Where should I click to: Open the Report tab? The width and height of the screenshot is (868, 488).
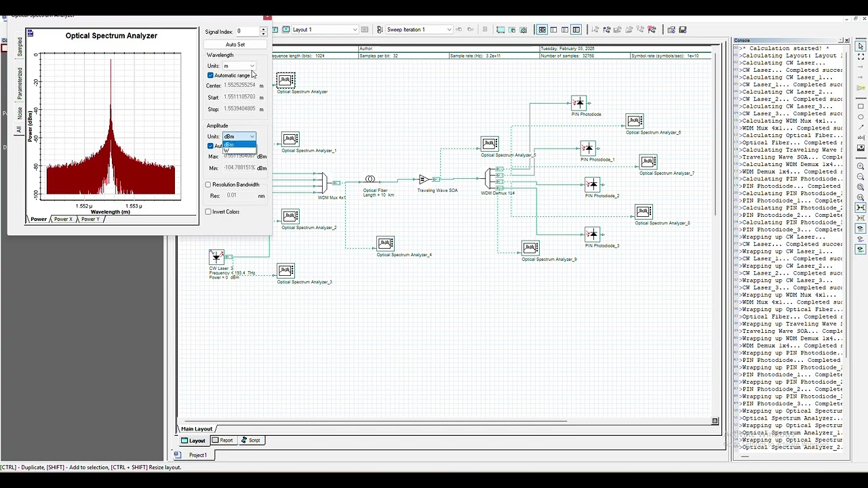click(x=222, y=441)
